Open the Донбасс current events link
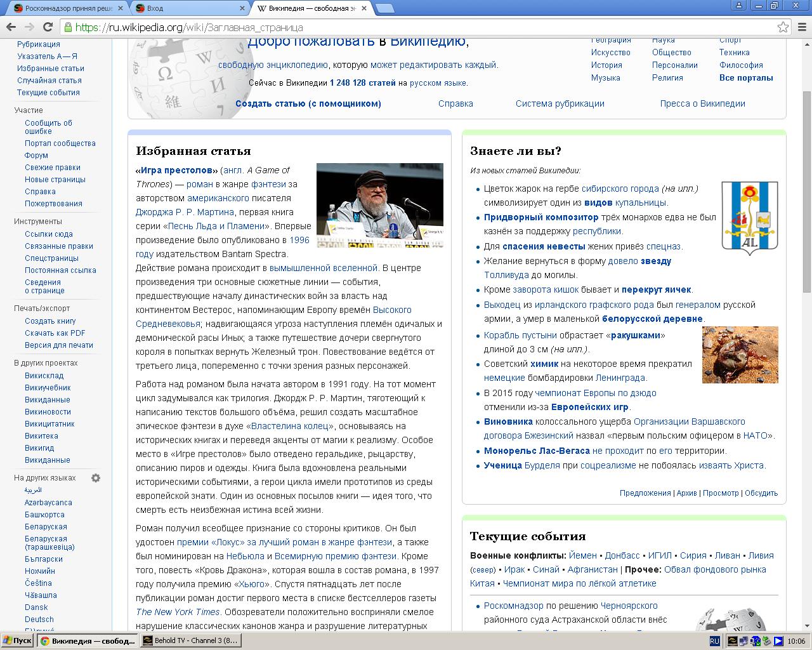The image size is (812, 650). [x=622, y=555]
